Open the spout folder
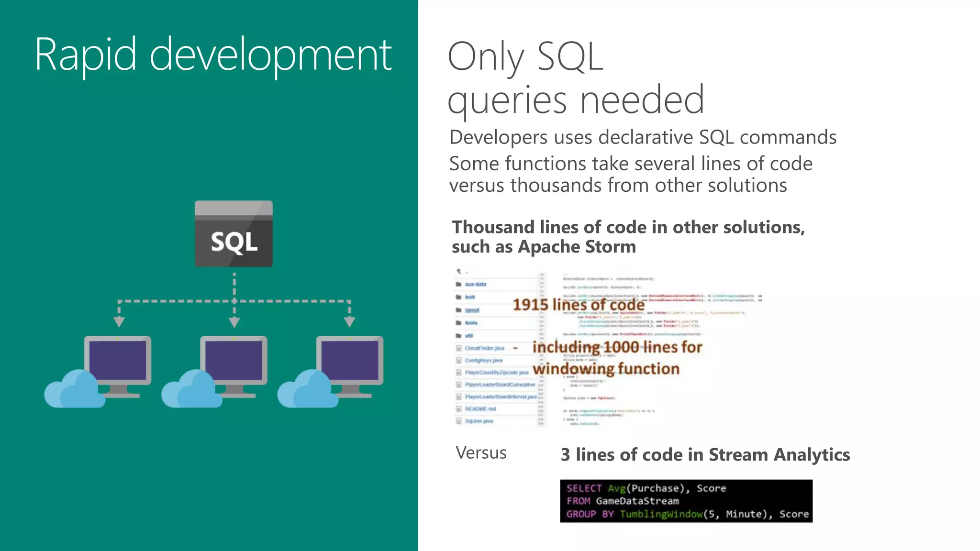 472,310
